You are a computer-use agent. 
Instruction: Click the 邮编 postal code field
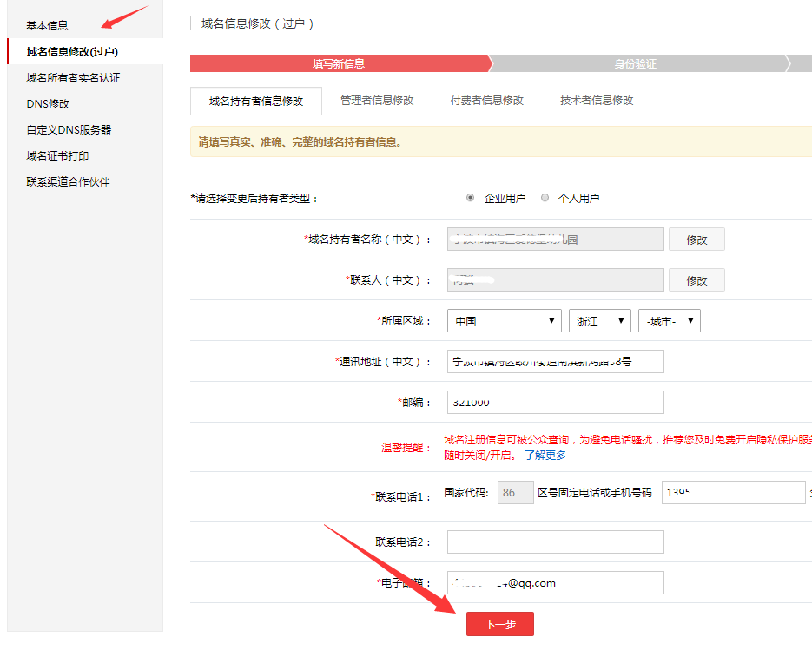[x=555, y=403]
